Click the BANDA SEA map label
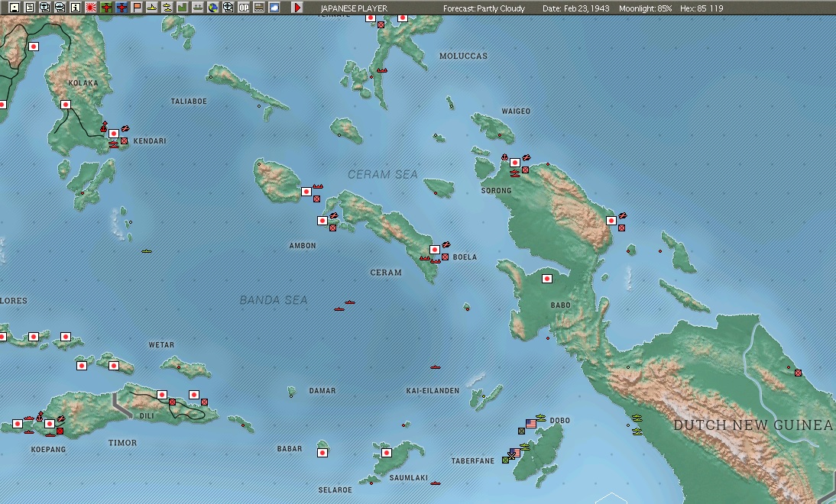836x504 pixels. pyautogui.click(x=274, y=300)
